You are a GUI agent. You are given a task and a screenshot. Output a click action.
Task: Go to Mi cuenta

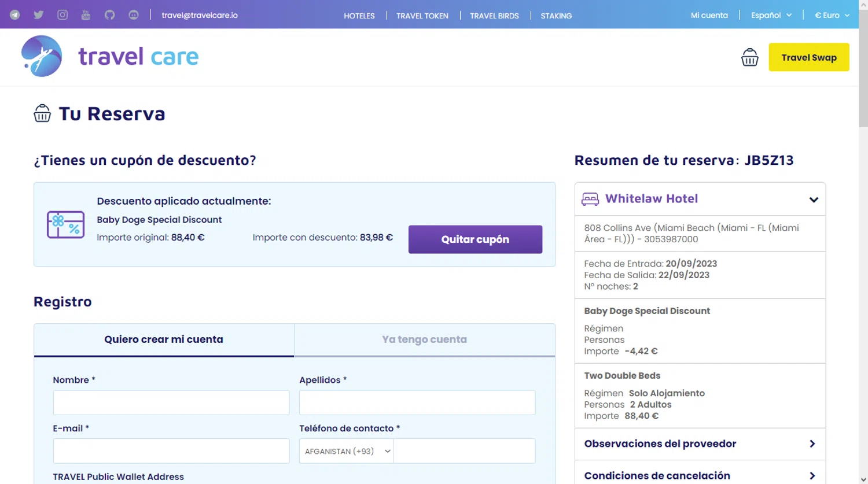[709, 15]
